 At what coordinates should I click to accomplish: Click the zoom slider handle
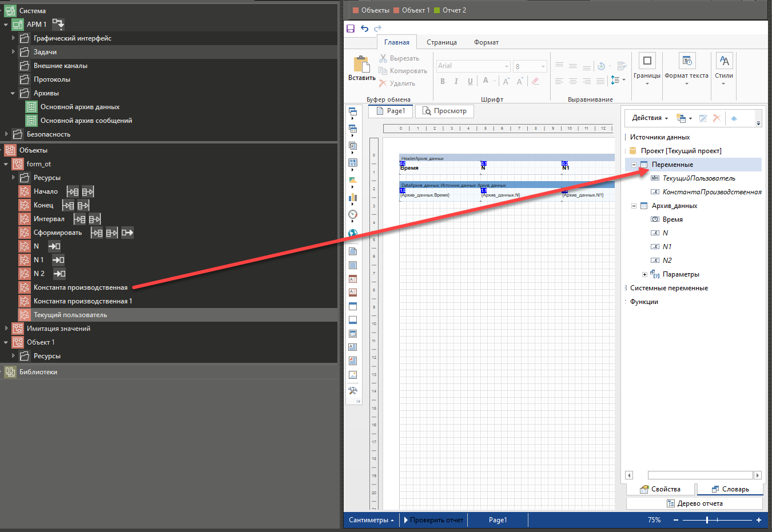[707, 520]
